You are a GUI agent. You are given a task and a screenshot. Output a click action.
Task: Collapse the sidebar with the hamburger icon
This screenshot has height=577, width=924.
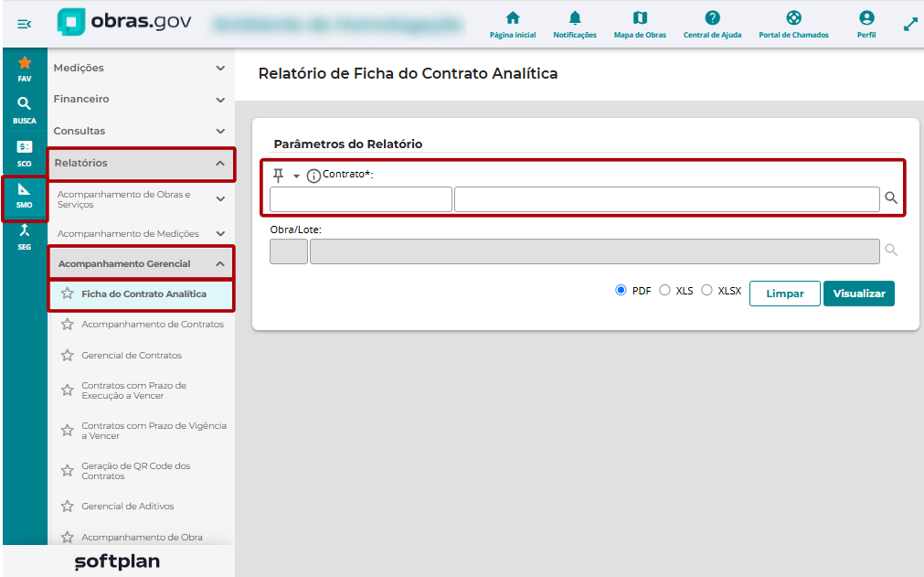pos(24,24)
